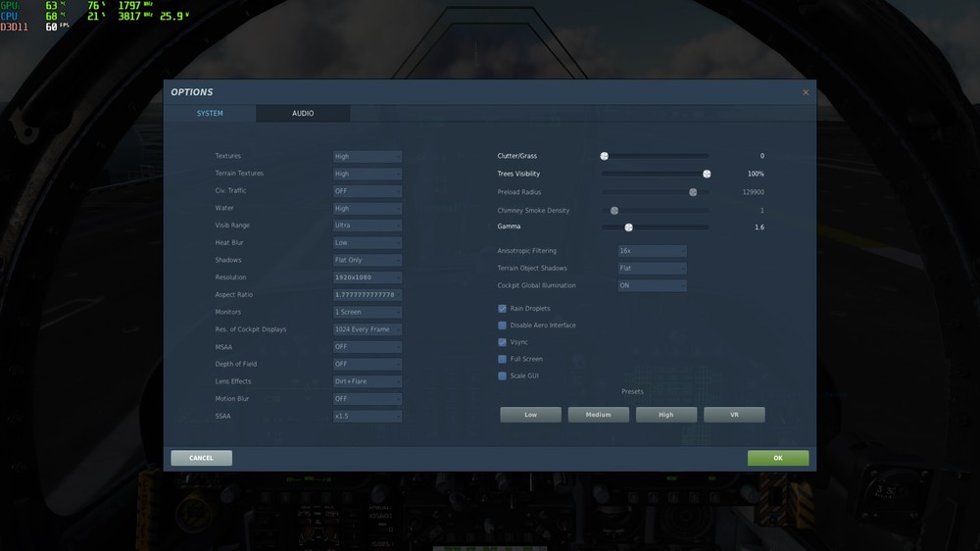Apply the VR preset

pos(734,415)
